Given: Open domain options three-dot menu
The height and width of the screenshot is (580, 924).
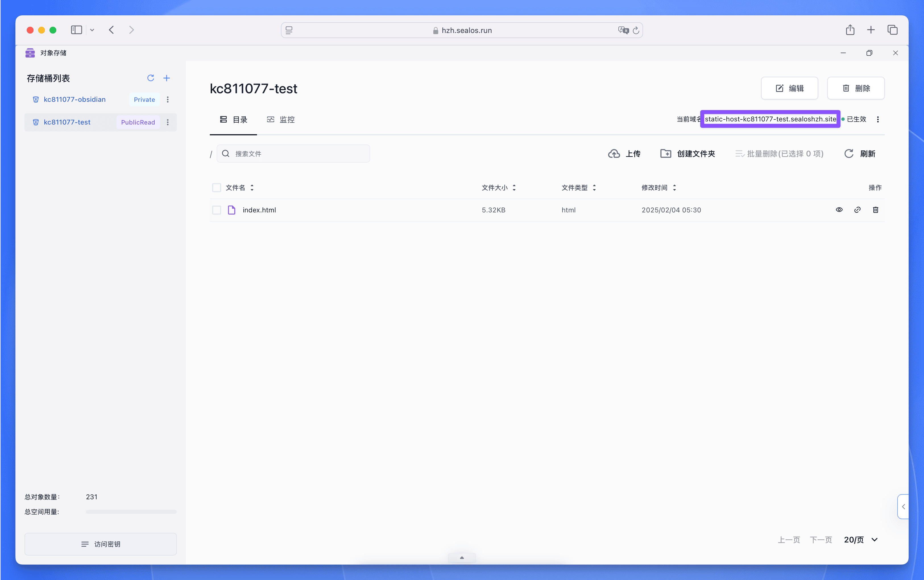Looking at the screenshot, I should click(x=878, y=120).
